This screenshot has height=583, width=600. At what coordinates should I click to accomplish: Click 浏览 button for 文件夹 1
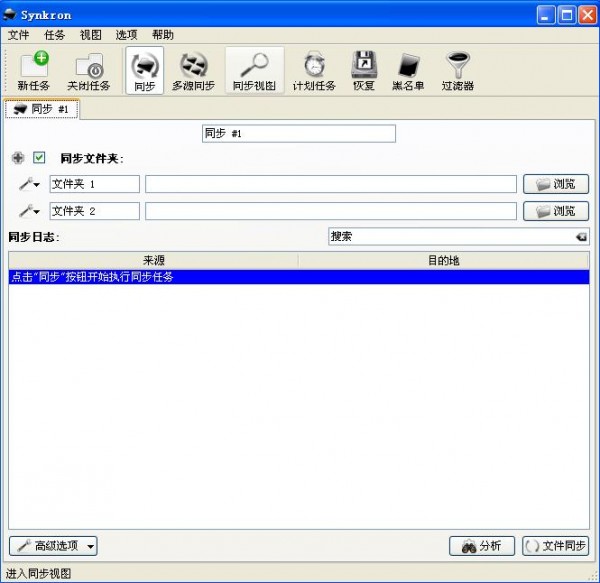point(556,184)
